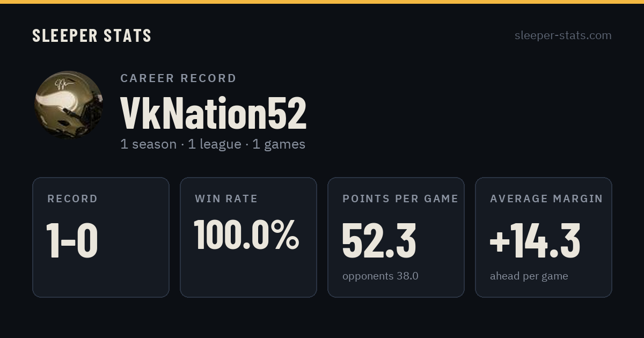Select the VkNation52 username heading

pyautogui.click(x=214, y=113)
